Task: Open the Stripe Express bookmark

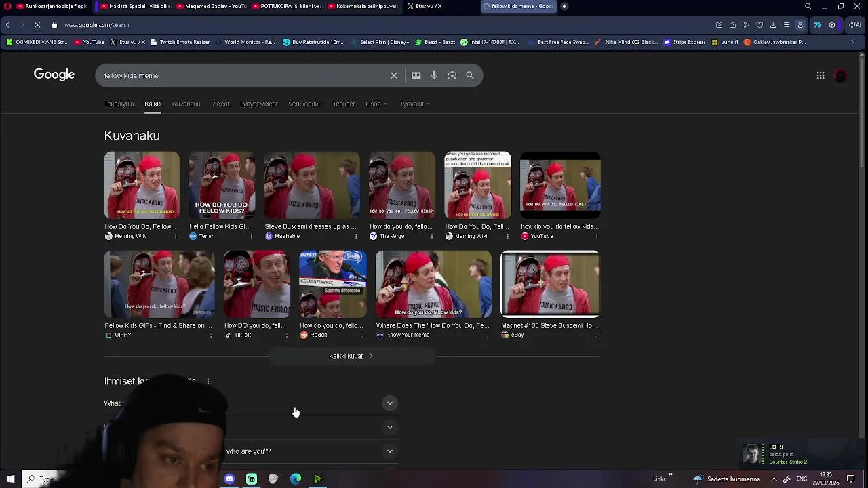Action: [x=685, y=42]
